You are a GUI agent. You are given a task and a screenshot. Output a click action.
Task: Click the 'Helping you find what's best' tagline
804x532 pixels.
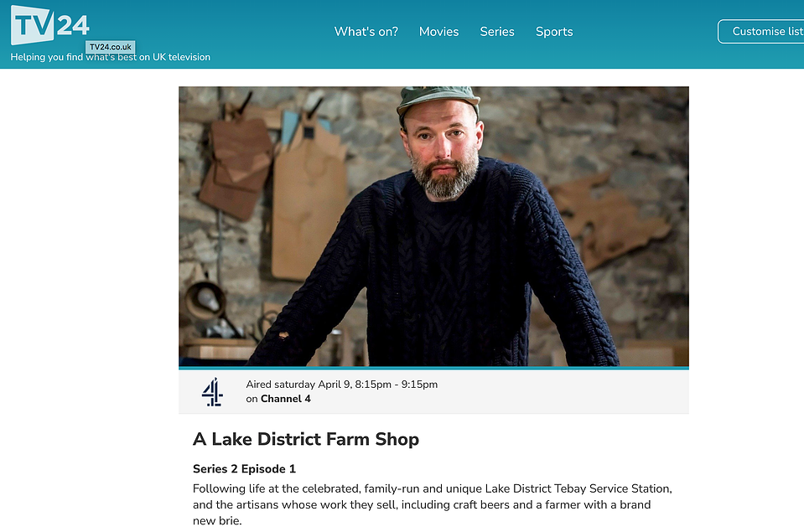click(110, 57)
